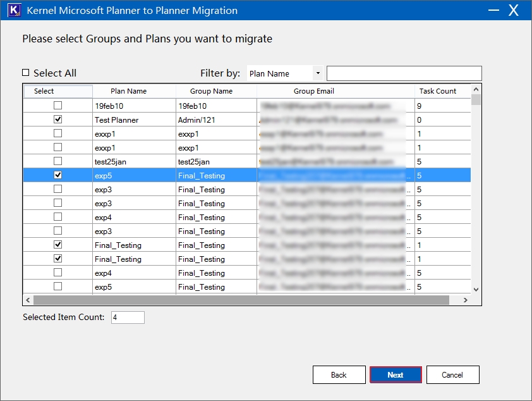Check the test25jan plan checkbox
This screenshot has height=401, width=532.
pos(57,161)
